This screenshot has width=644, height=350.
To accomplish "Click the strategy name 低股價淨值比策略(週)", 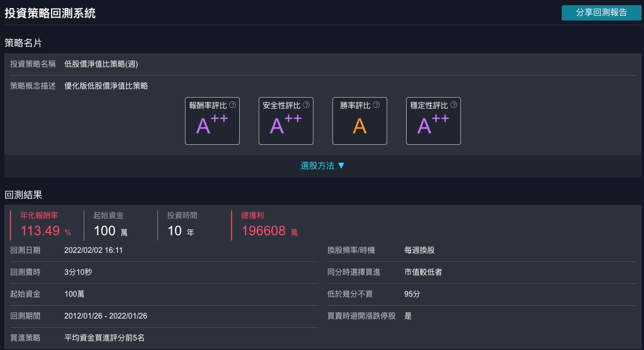I will (101, 64).
